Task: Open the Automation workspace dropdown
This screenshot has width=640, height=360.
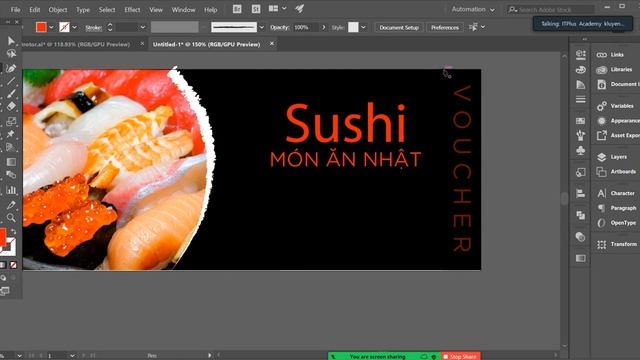Action: tap(473, 9)
